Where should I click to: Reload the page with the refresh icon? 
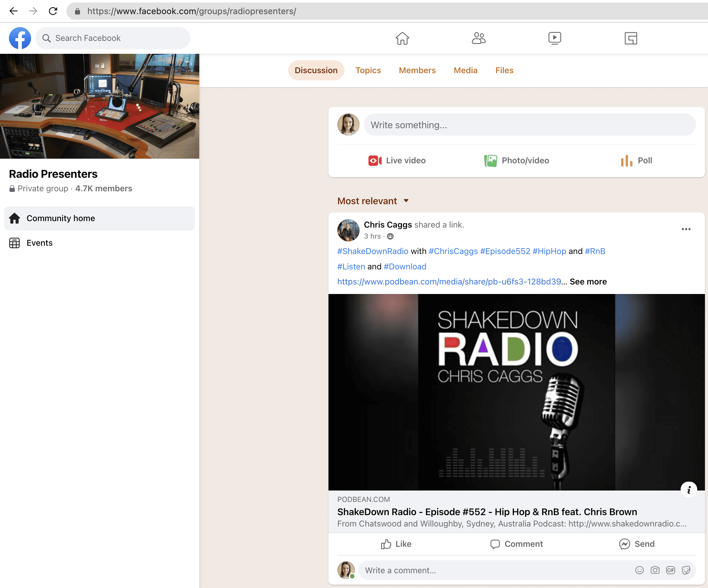pos(53,11)
